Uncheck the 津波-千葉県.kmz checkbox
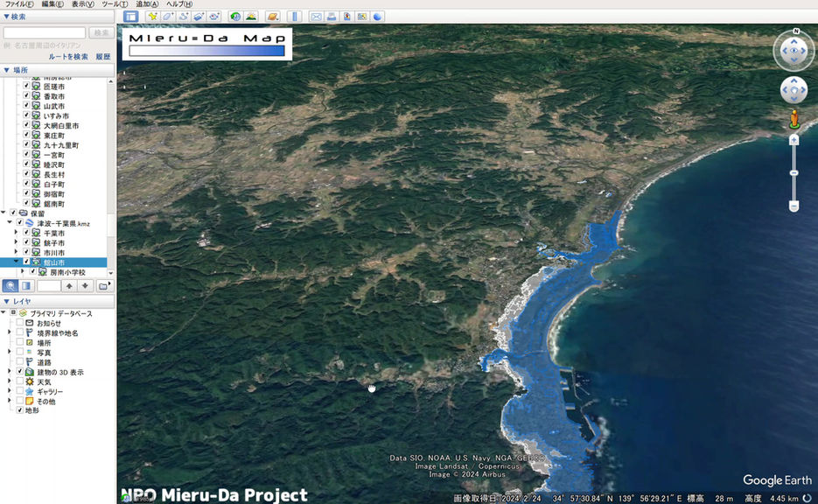The height and width of the screenshot is (504, 818). (20, 223)
